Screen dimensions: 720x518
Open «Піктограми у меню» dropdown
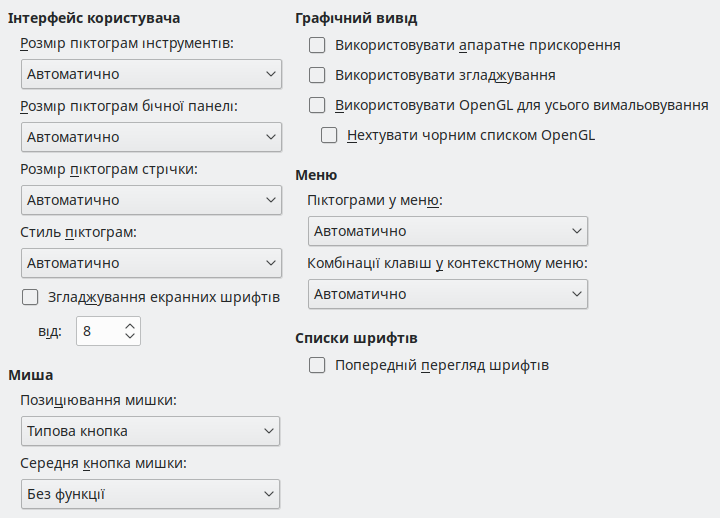pyautogui.click(x=447, y=231)
